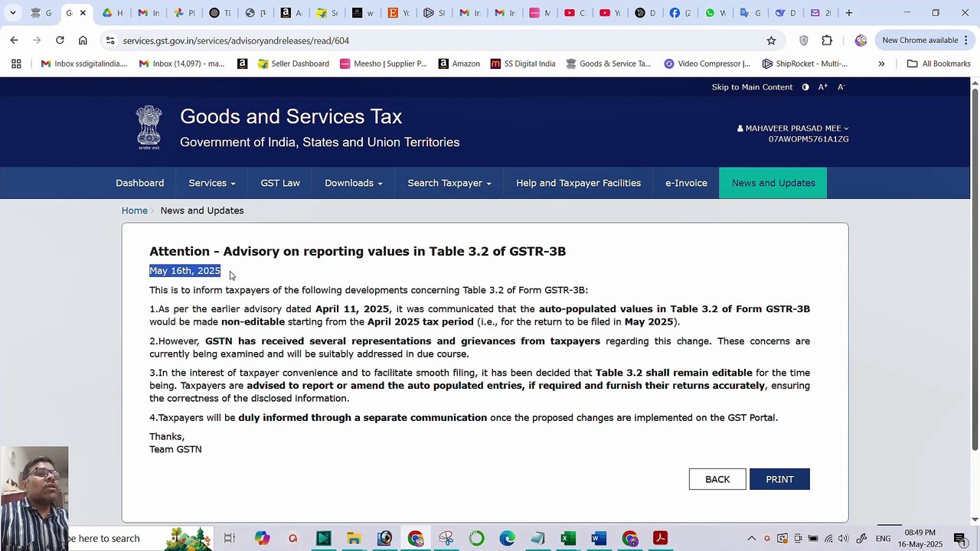
Task: Switch to the Google Drive tab
Action: pos(113,12)
